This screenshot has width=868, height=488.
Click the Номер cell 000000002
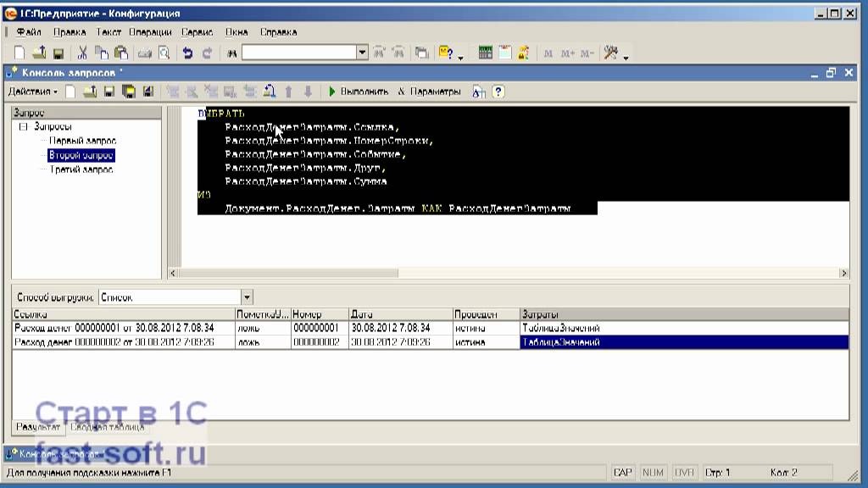[320, 342]
